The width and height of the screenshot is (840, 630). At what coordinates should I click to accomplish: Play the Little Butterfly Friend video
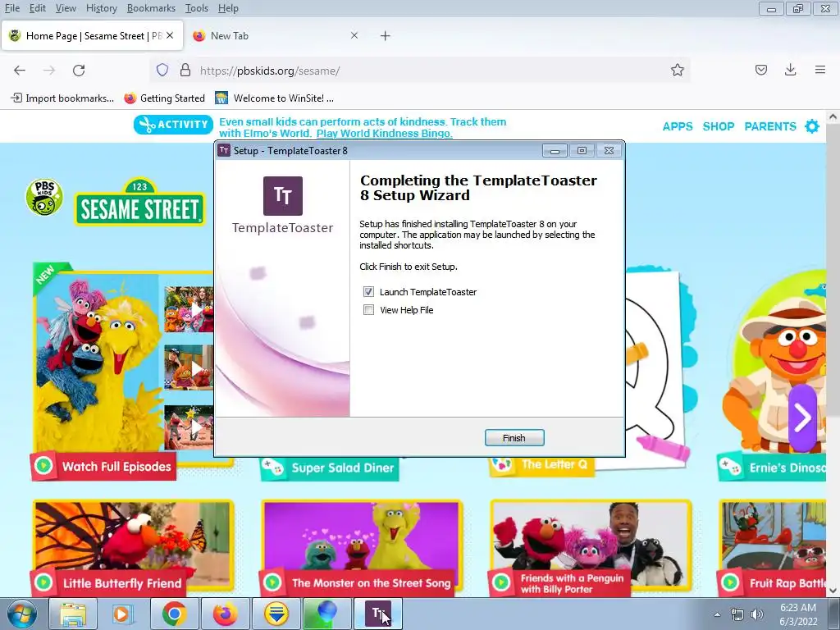coord(133,547)
